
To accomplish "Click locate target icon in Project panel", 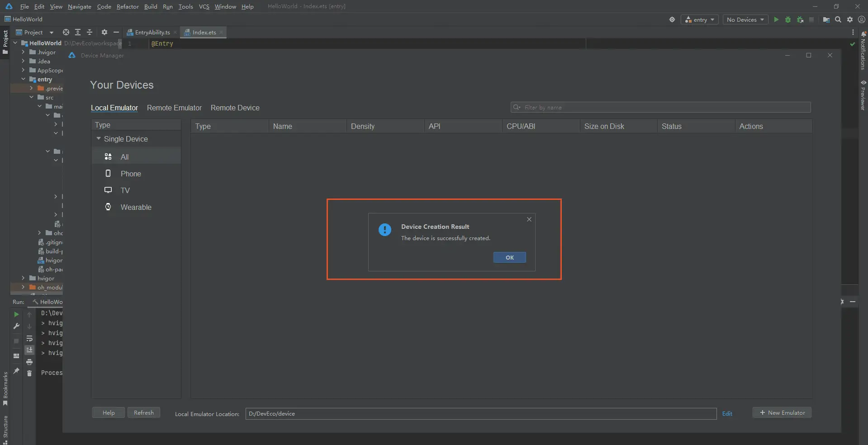I will [x=66, y=32].
